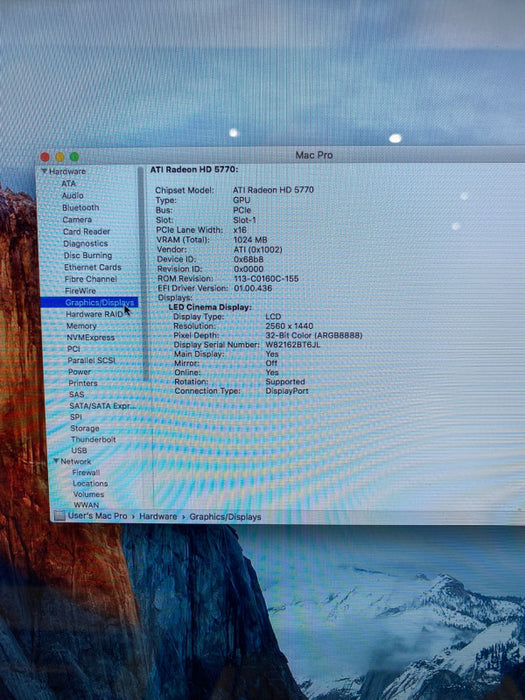This screenshot has height=700, width=525.
Task: Close the Mac Pro window with red button
Action: [45, 157]
